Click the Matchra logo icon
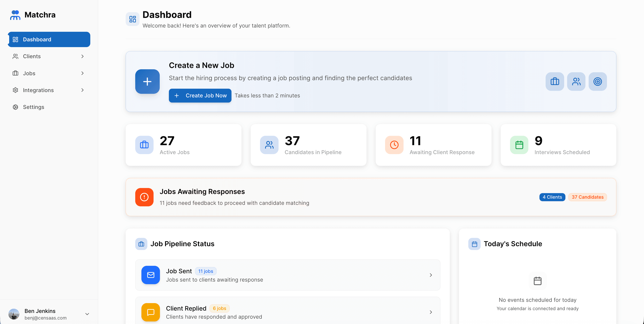Viewport: 644px width, 324px height. click(x=15, y=15)
